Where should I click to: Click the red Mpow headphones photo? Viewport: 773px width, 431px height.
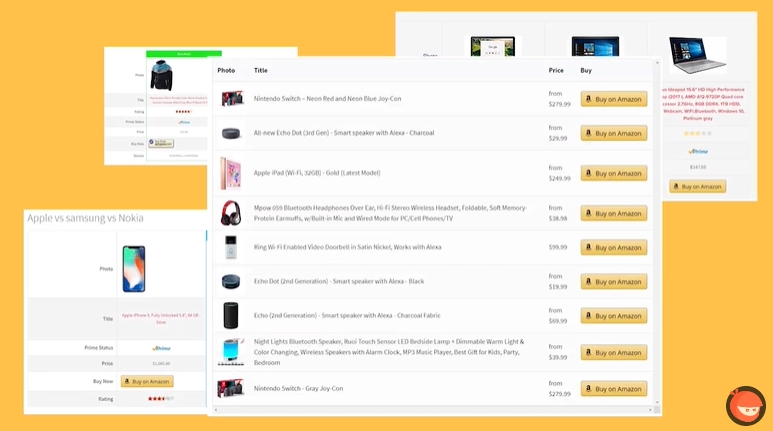(x=231, y=213)
